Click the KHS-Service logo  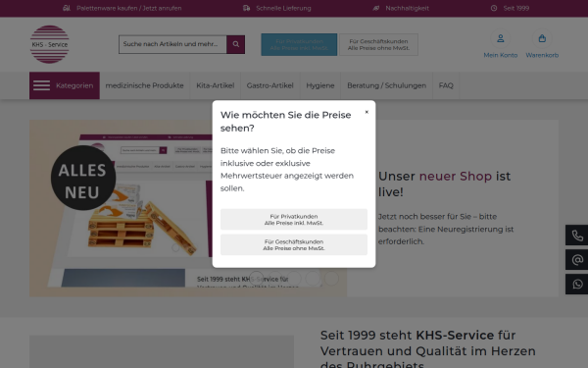50,44
